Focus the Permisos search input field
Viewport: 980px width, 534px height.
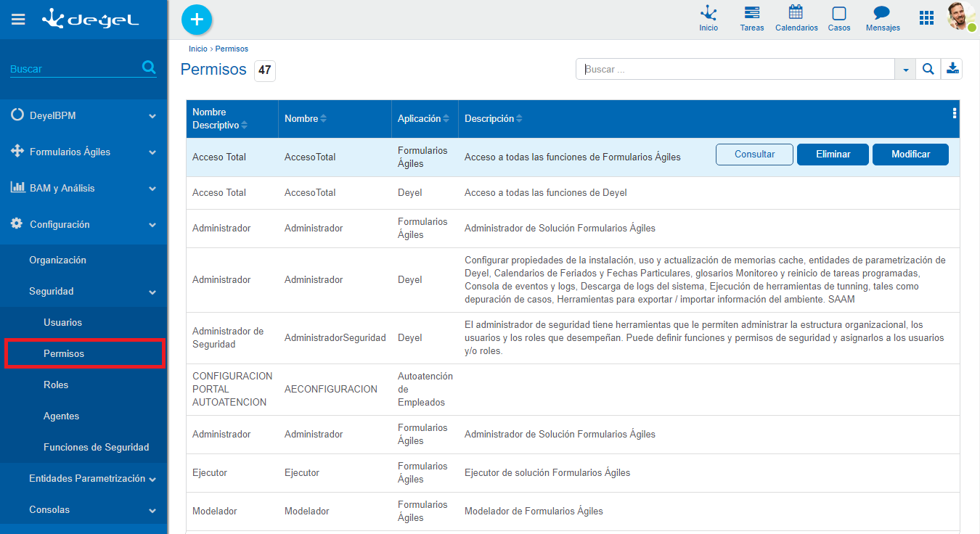pyautogui.click(x=735, y=69)
